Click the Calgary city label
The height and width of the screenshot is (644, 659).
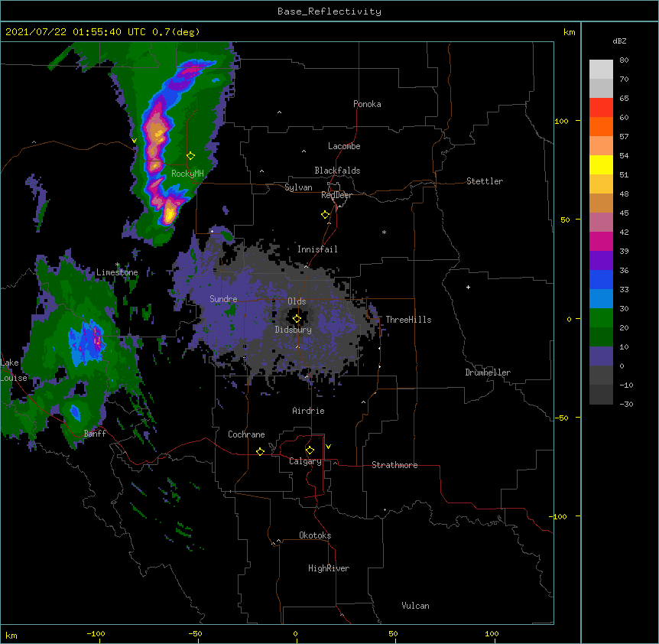305,461
